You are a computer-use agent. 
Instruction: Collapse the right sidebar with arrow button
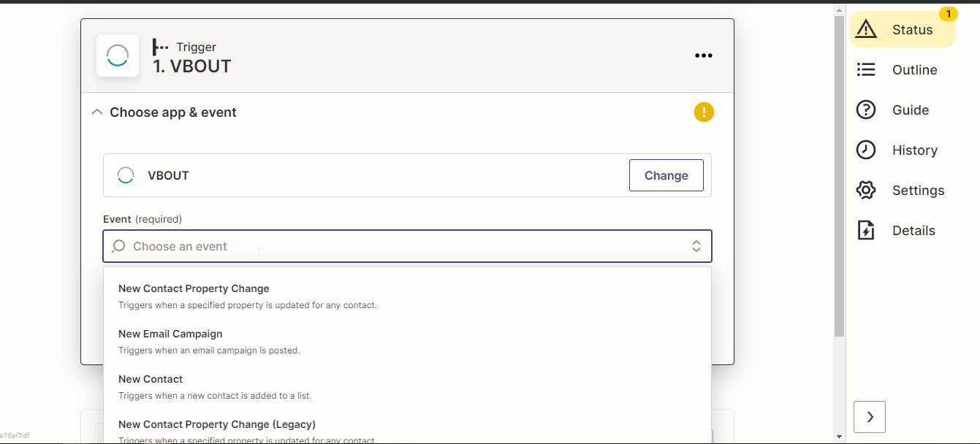tap(870, 417)
